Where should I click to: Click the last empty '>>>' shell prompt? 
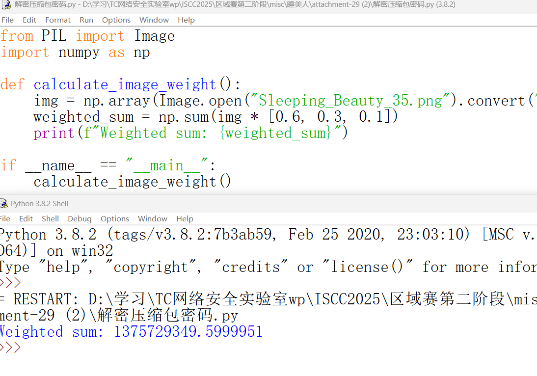[x=10, y=347]
